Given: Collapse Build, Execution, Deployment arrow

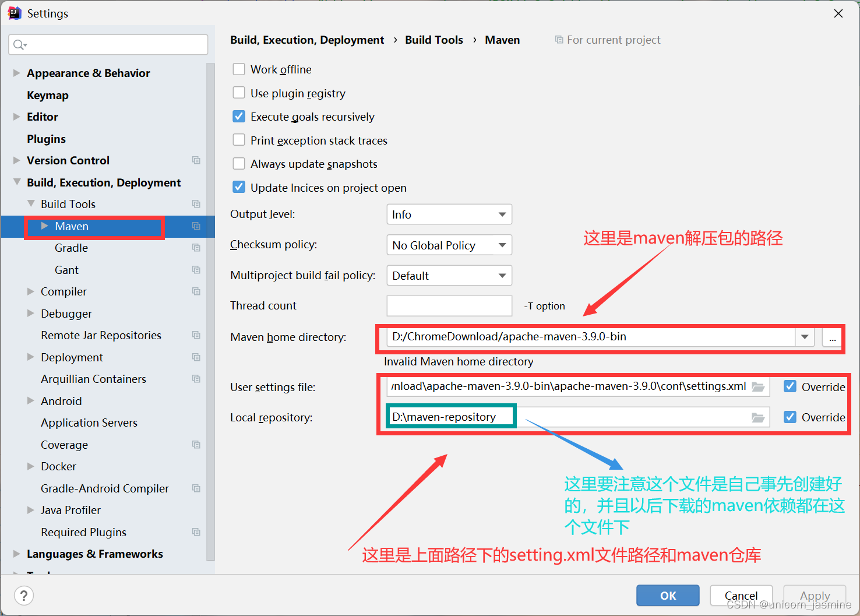Looking at the screenshot, I should pyautogui.click(x=17, y=182).
